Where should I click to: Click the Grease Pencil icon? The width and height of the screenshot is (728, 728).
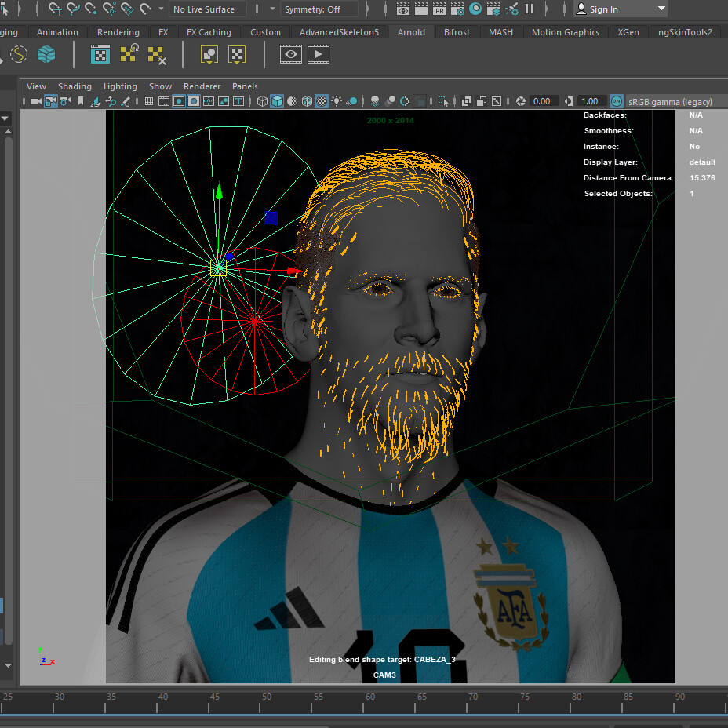[126, 101]
